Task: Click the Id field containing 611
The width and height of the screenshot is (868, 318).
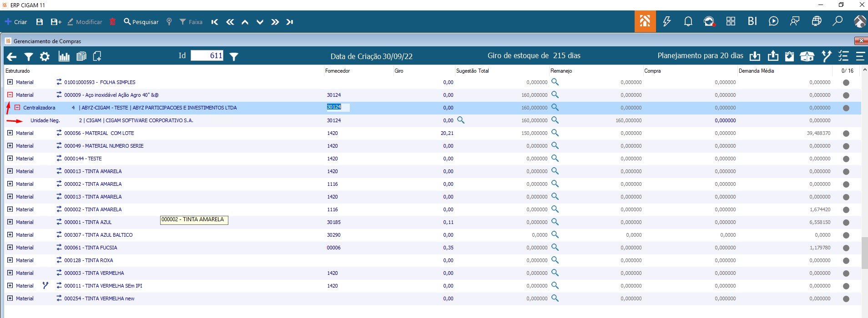Action: click(x=207, y=56)
